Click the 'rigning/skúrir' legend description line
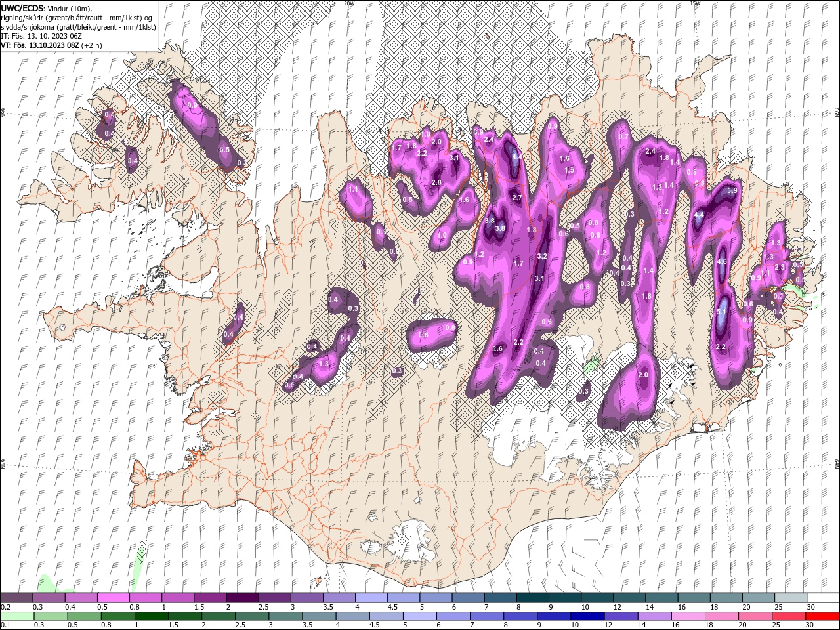Screen dimensions: 840x630 [76, 18]
